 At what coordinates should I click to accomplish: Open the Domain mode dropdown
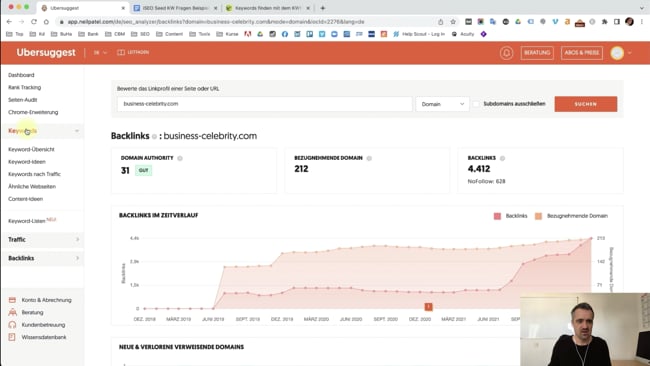(x=442, y=104)
